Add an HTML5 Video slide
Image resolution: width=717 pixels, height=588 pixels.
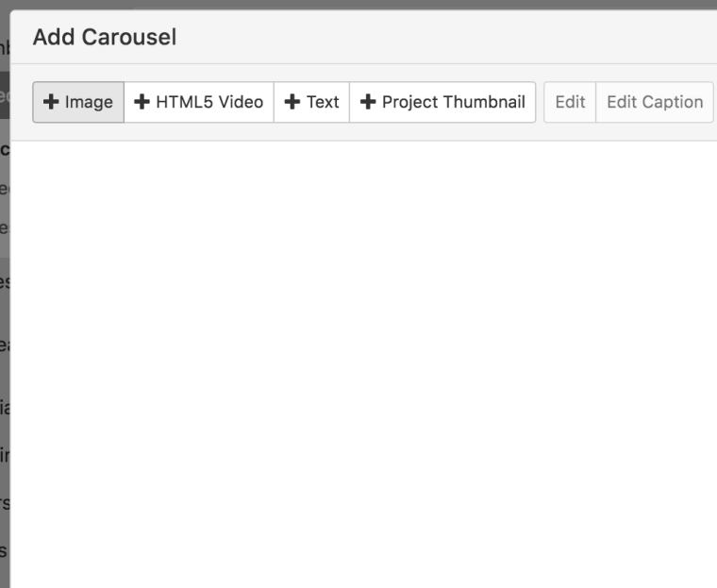[199, 102]
